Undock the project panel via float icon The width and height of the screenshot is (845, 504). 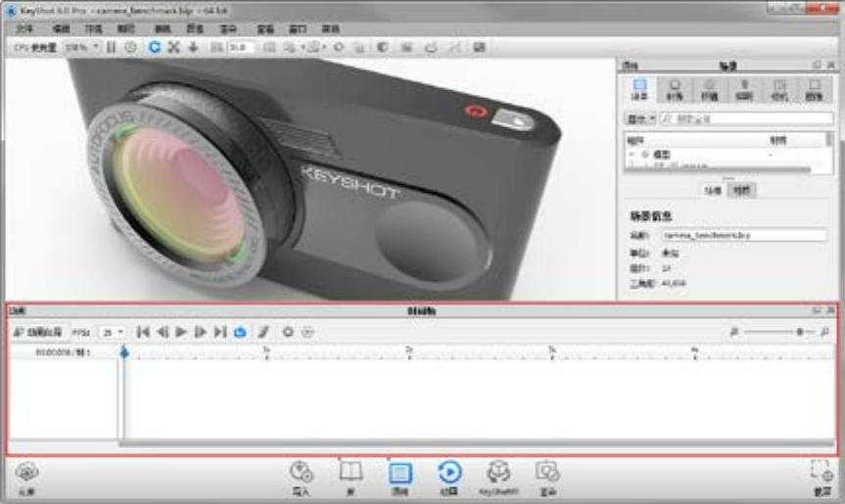(817, 66)
